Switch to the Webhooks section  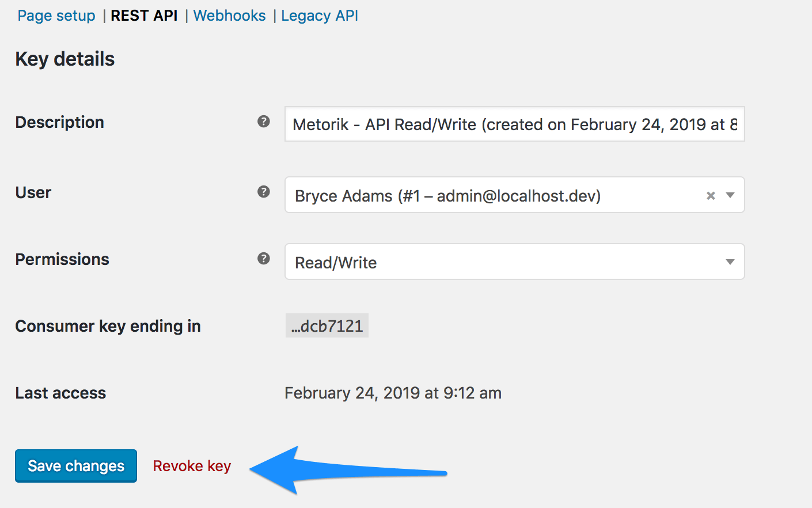click(229, 16)
